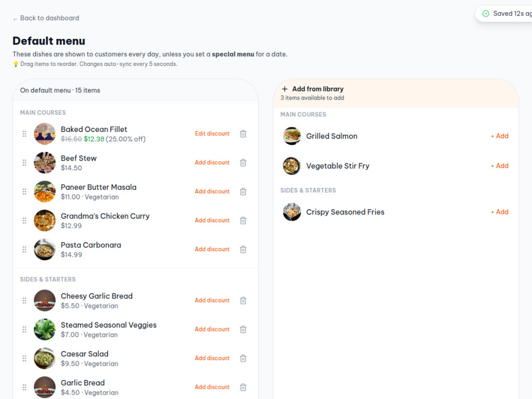The width and height of the screenshot is (532, 399).
Task: Click drag handle for Grandma's Chicken Curry
Action: (24, 221)
